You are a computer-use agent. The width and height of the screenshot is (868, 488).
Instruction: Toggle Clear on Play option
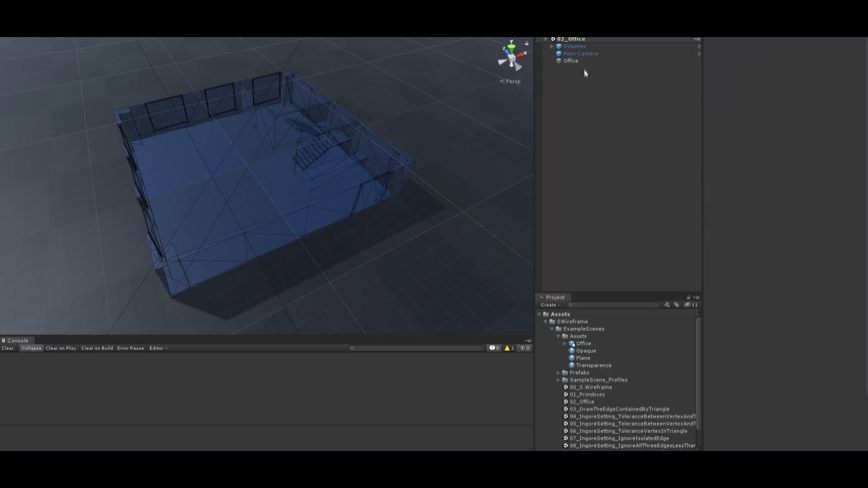pos(61,348)
